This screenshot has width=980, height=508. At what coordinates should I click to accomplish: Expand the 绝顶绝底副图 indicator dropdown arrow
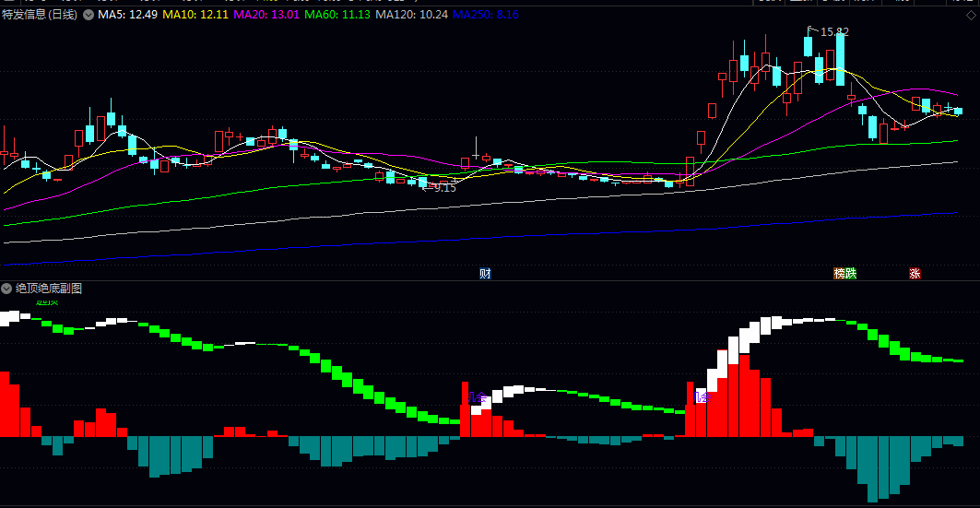[x=6, y=288]
